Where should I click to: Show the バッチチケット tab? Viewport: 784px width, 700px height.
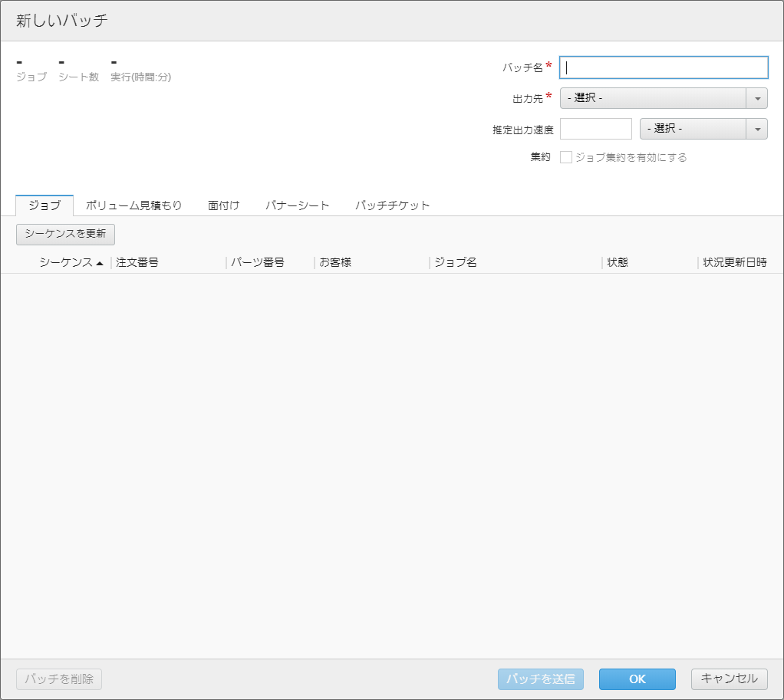coord(392,205)
